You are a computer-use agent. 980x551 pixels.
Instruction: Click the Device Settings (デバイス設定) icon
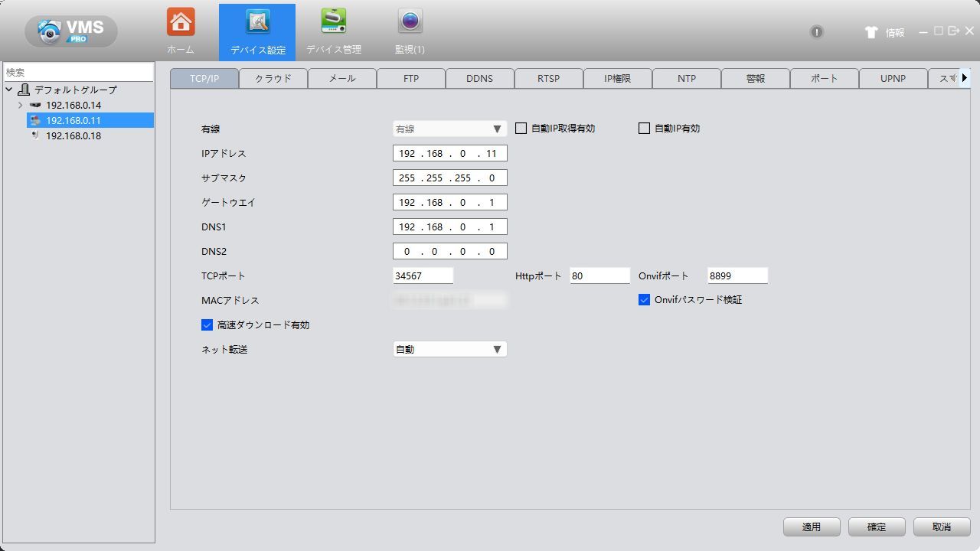pos(257,23)
